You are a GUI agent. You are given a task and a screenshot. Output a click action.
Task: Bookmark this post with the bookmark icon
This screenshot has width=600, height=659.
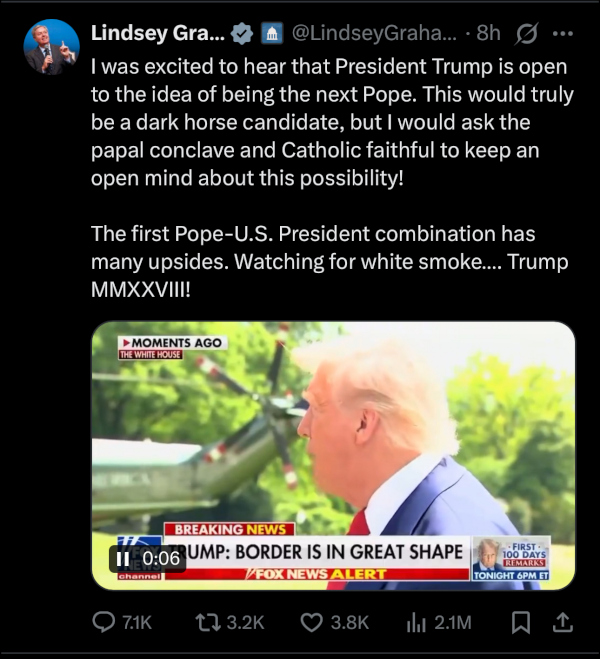pyautogui.click(x=521, y=622)
